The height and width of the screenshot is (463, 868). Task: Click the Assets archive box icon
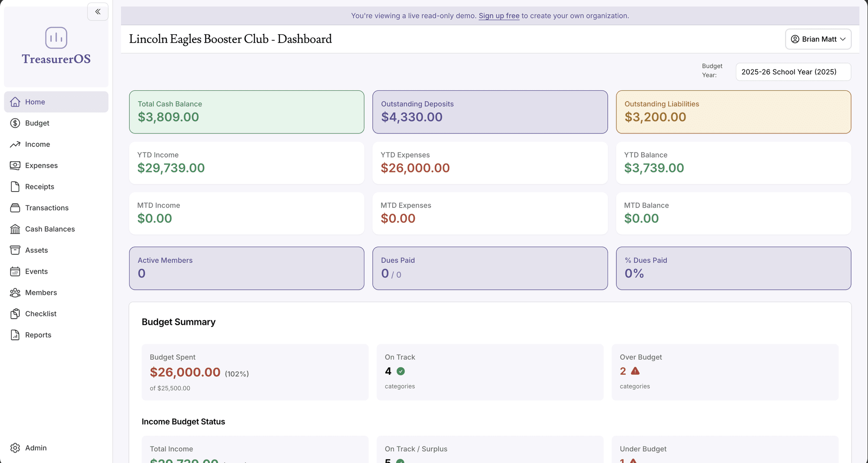(x=15, y=250)
